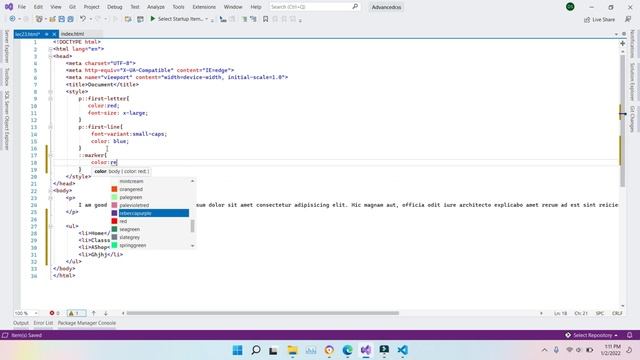Click the warning count indicator
The image size is (640, 360).
pos(76,313)
